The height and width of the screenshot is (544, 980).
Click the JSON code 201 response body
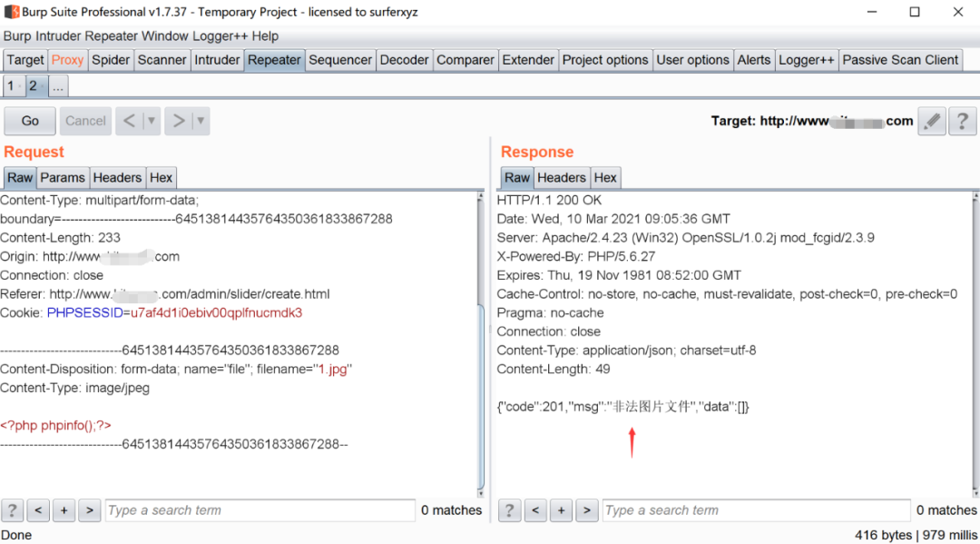tap(622, 407)
